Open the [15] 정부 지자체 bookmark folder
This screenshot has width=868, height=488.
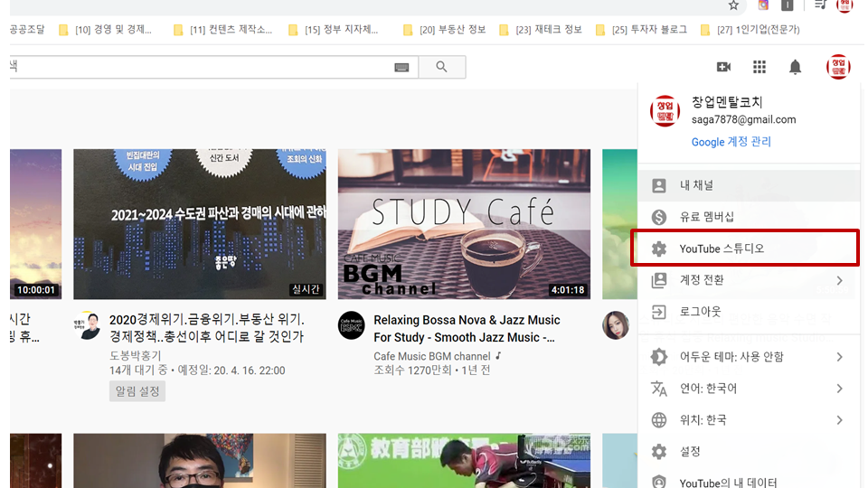[334, 30]
